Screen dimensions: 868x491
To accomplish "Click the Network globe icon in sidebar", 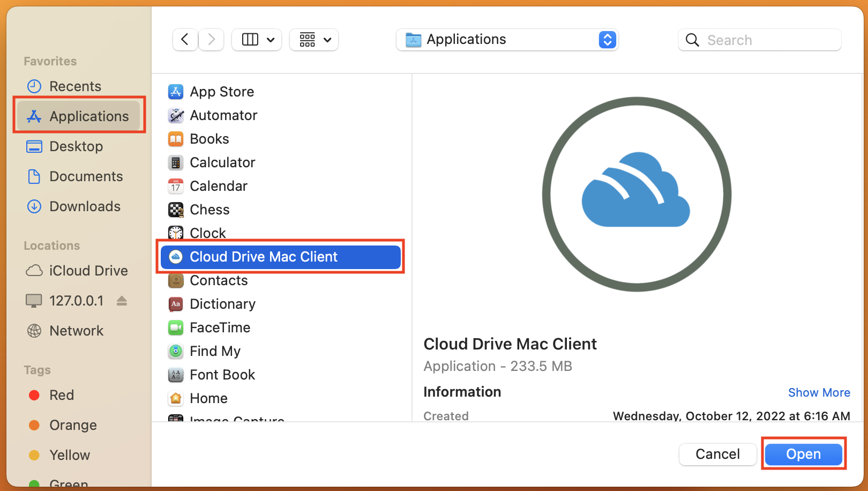I will [34, 331].
